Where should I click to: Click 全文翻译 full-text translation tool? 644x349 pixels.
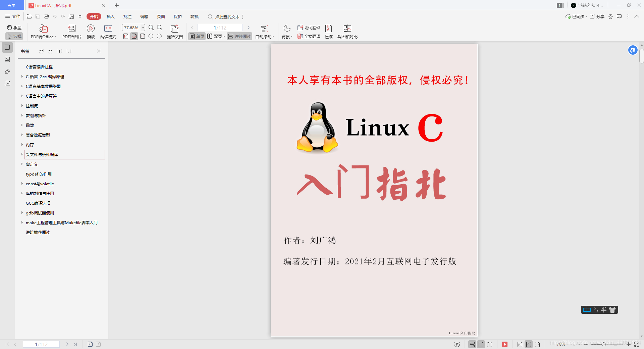point(309,36)
